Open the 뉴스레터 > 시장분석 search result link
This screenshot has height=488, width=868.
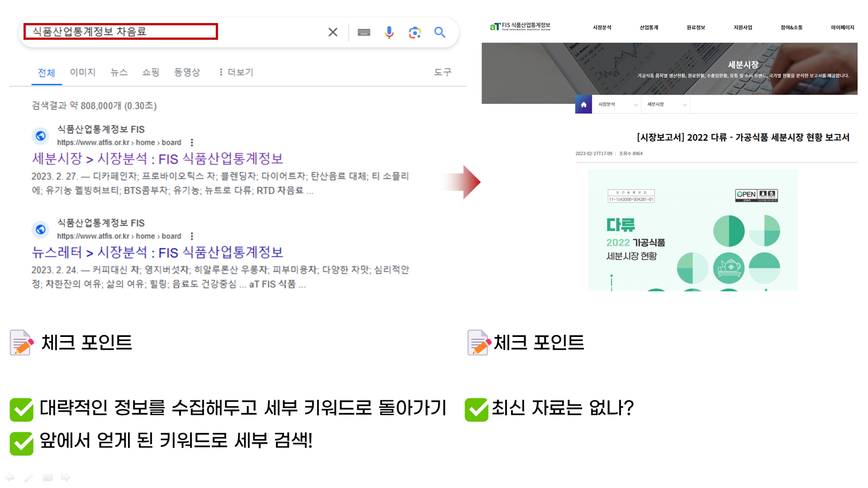click(x=158, y=252)
